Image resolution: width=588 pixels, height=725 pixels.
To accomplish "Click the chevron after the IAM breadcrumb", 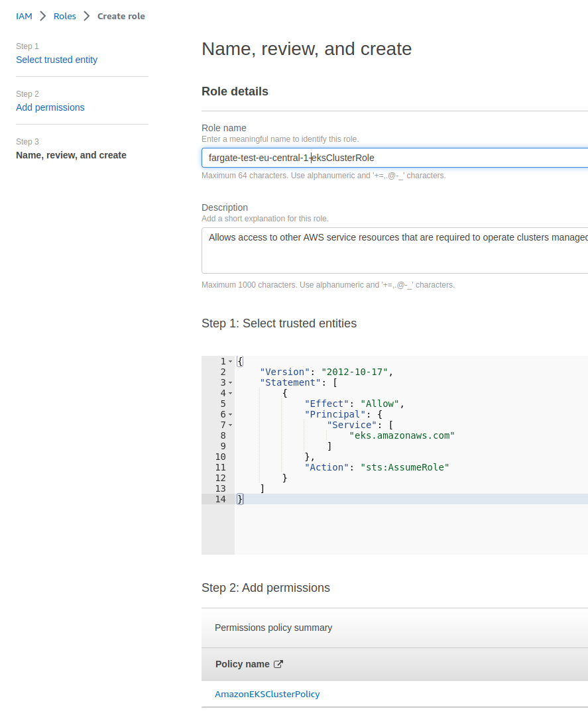I will (x=43, y=16).
